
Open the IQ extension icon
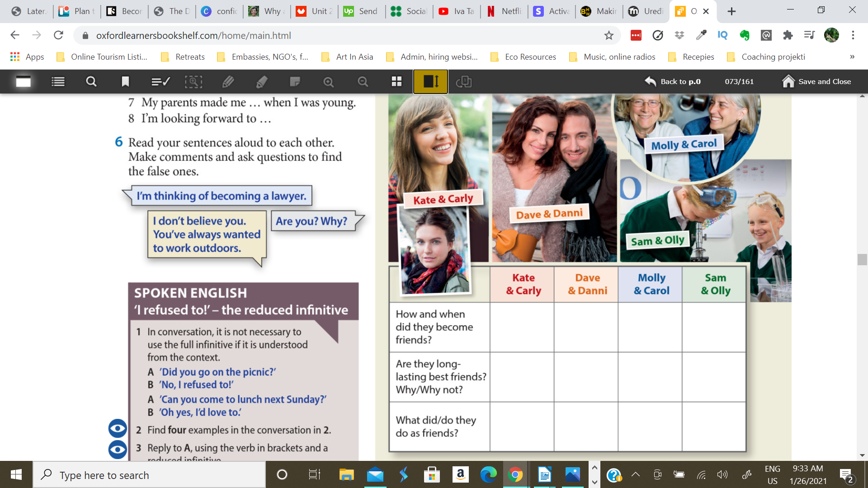723,35
